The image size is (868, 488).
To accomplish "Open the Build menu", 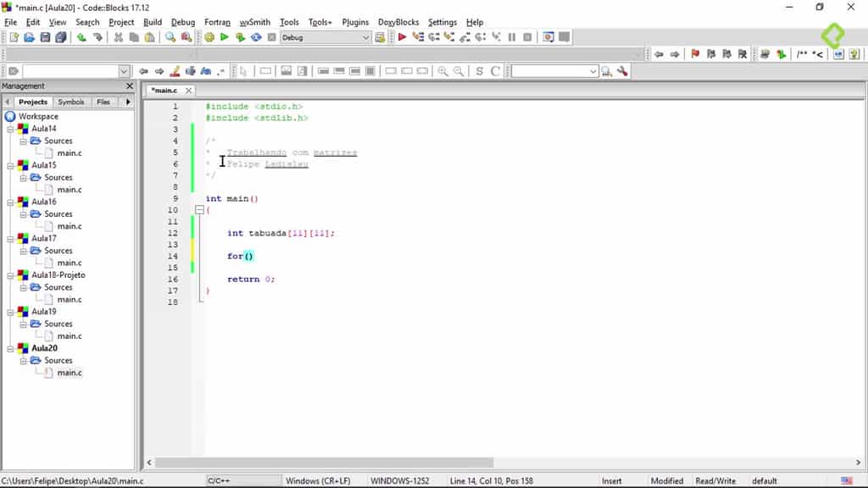I will pos(153,22).
